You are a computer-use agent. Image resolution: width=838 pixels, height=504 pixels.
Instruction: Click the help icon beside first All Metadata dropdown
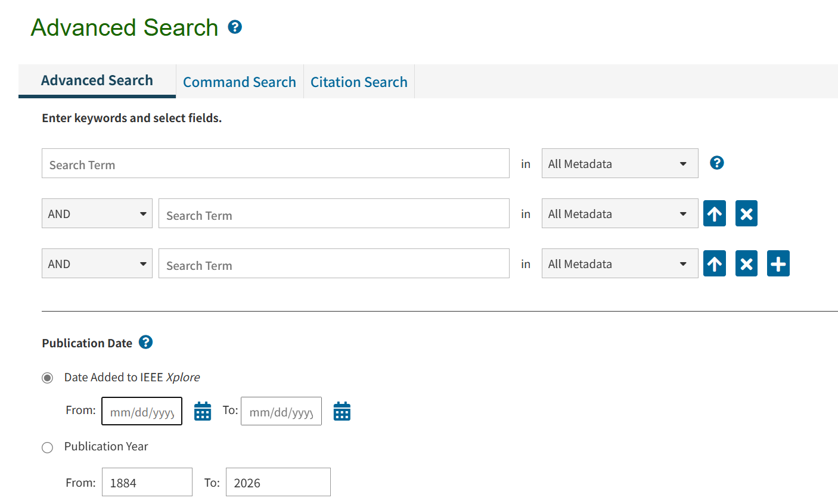(716, 162)
